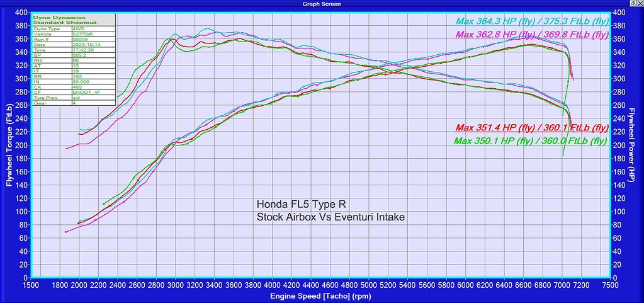
Task: Click the Vehicle value 527TGB
Action: click(x=94, y=34)
